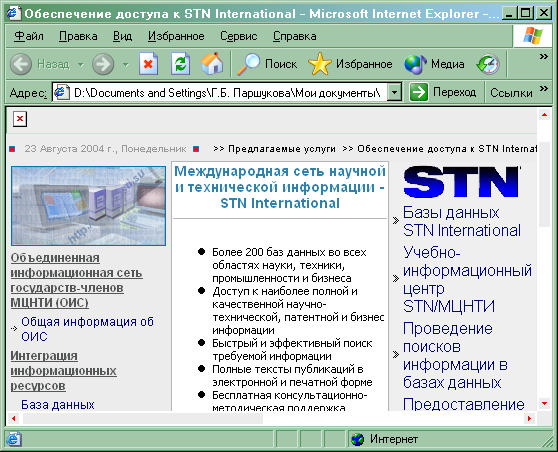Image resolution: width=558 pixels, height=452 pixels.
Task: Open link Интеграция информационных ресурсов
Action: point(63,370)
